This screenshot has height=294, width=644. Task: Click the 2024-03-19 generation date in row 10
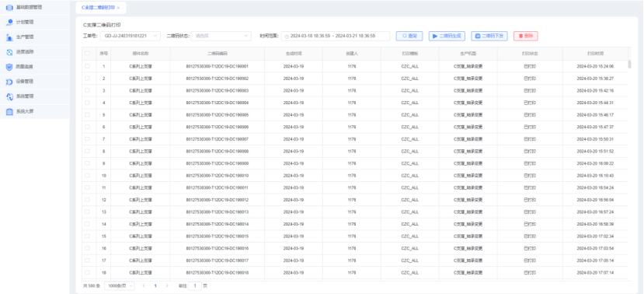point(294,176)
